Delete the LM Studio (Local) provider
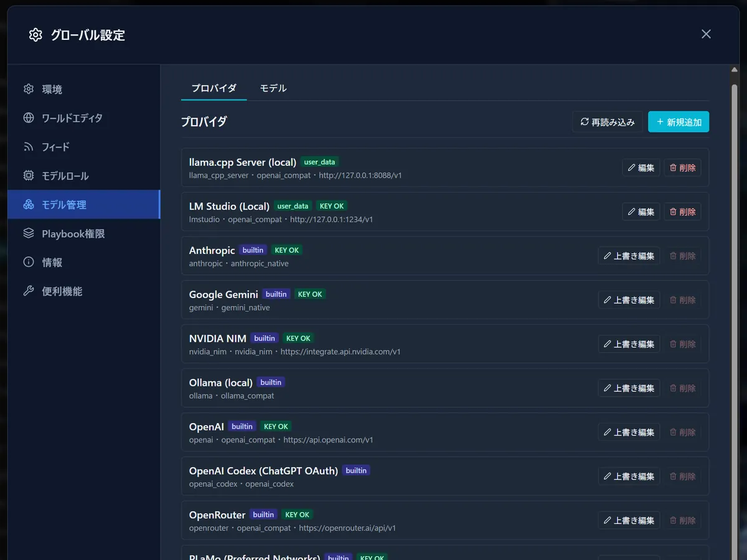Viewport: 747px width, 560px height. [682, 212]
